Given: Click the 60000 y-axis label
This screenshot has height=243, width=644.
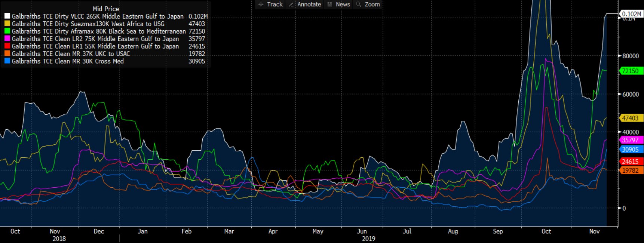Looking at the screenshot, I should (631, 94).
